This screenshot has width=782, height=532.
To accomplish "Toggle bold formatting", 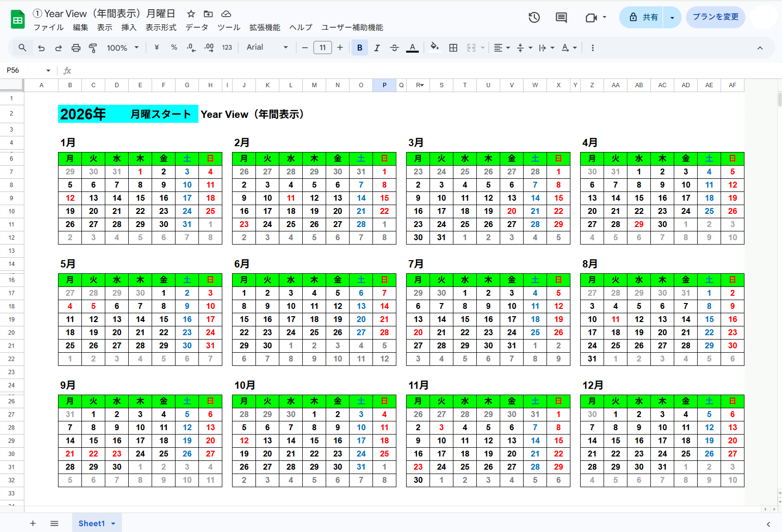I will pyautogui.click(x=359, y=47).
